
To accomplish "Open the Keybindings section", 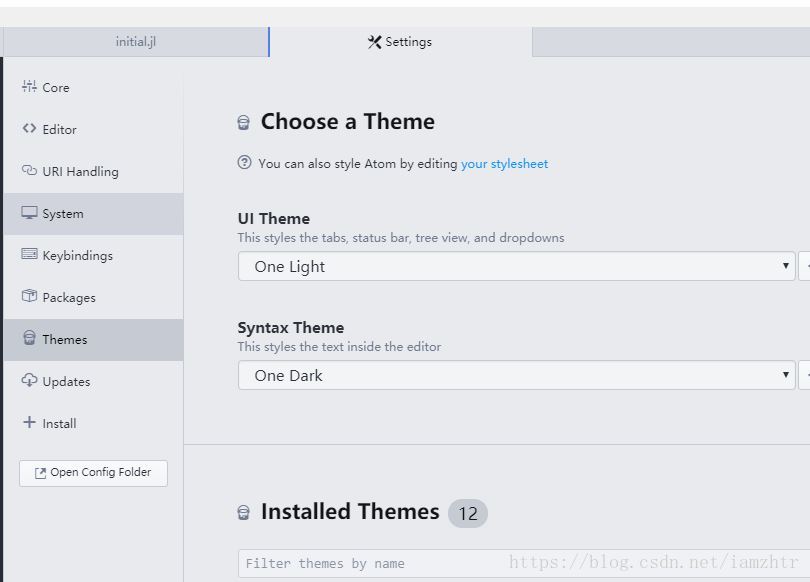I will point(94,256).
